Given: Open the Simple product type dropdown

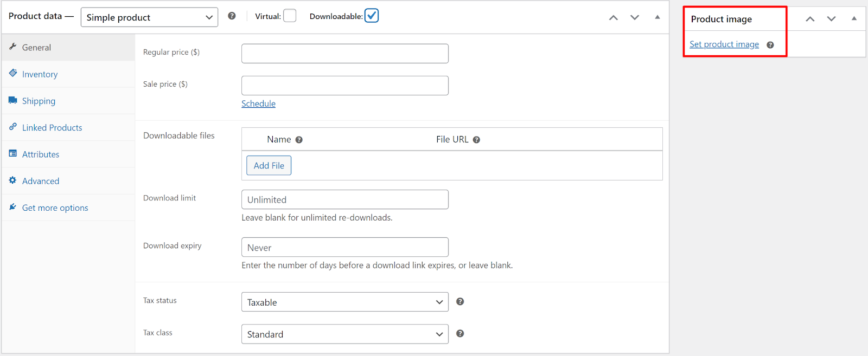Looking at the screenshot, I should (149, 17).
